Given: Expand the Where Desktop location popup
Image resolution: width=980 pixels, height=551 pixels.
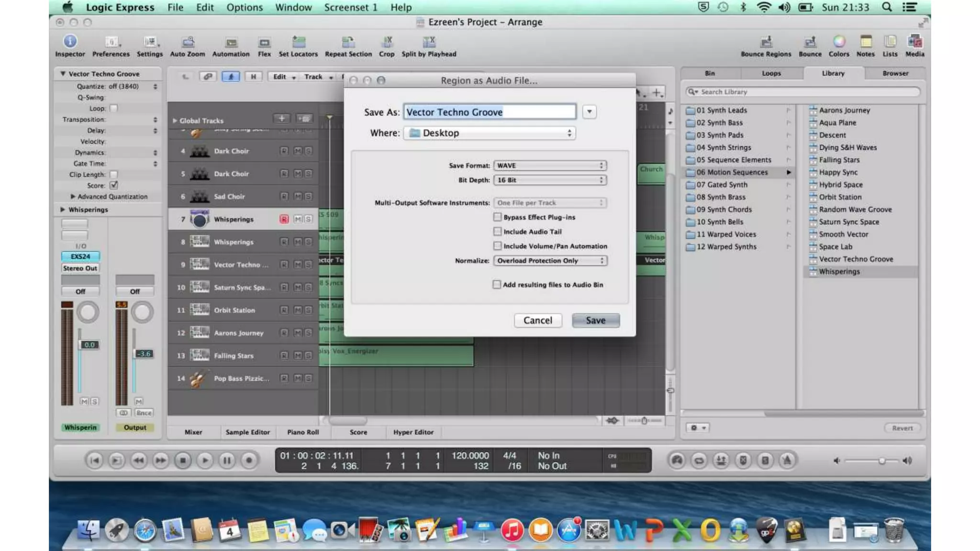Looking at the screenshot, I should 490,133.
